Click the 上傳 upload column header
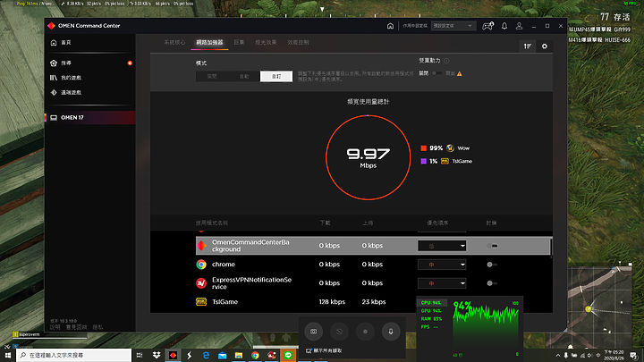The image size is (644, 362). (368, 223)
